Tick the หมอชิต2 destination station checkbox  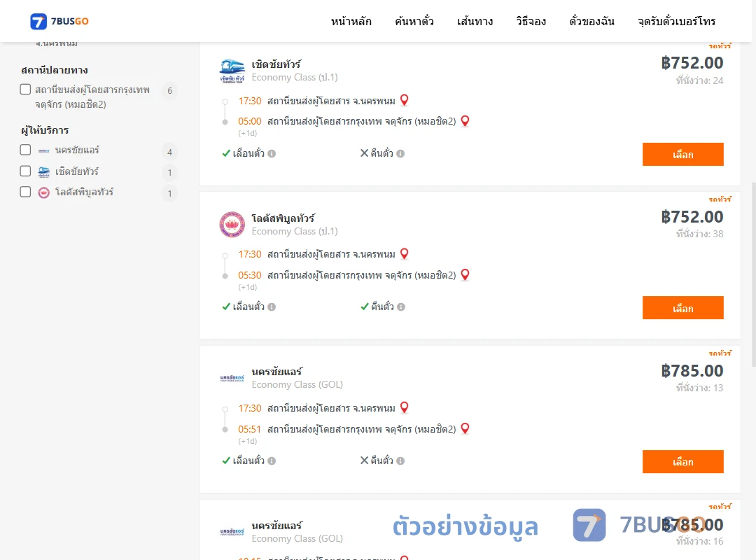pos(26,90)
